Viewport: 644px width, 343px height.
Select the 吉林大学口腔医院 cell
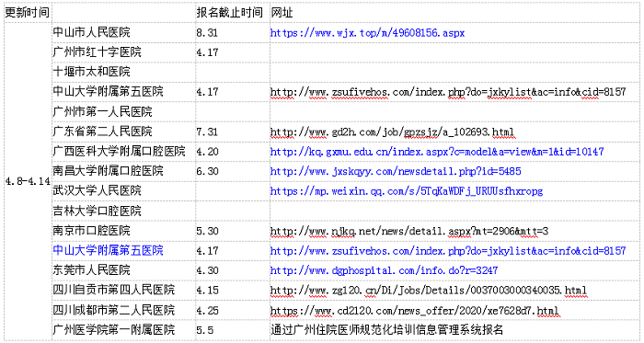pyautogui.click(x=123, y=211)
